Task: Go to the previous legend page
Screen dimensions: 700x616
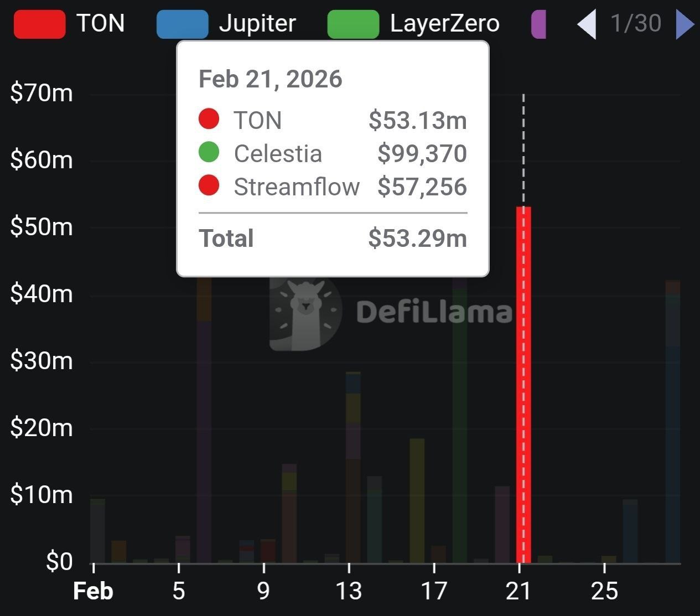Action: pos(587,24)
